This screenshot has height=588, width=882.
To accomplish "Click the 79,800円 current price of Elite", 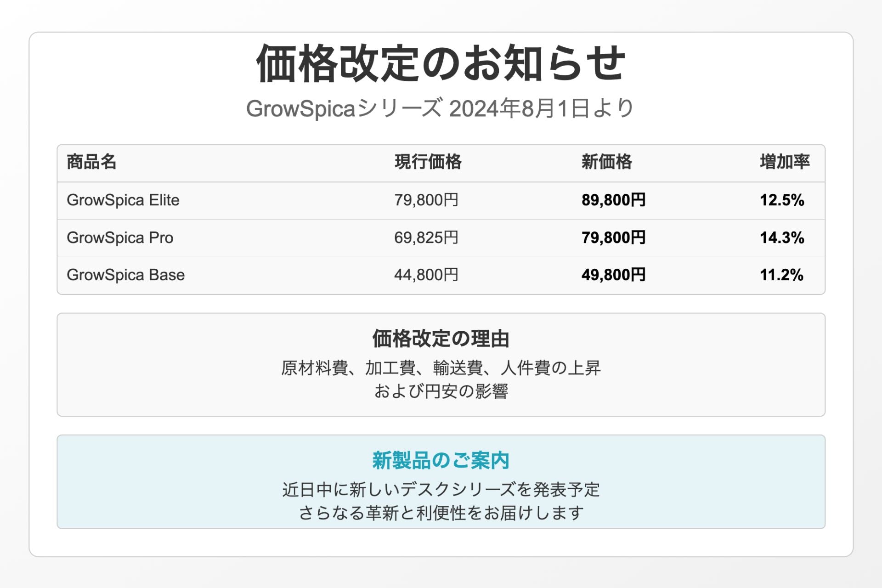I will click(x=426, y=200).
